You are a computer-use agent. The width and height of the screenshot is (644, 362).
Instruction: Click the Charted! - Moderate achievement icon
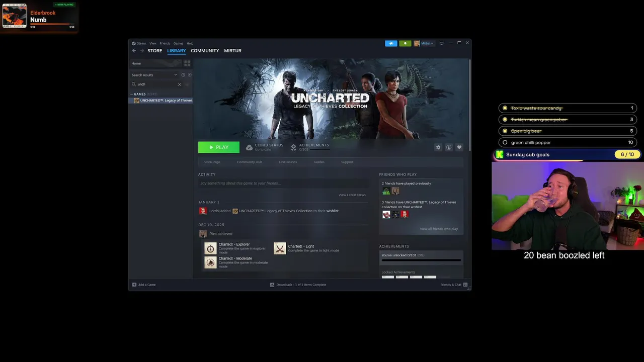210,262
